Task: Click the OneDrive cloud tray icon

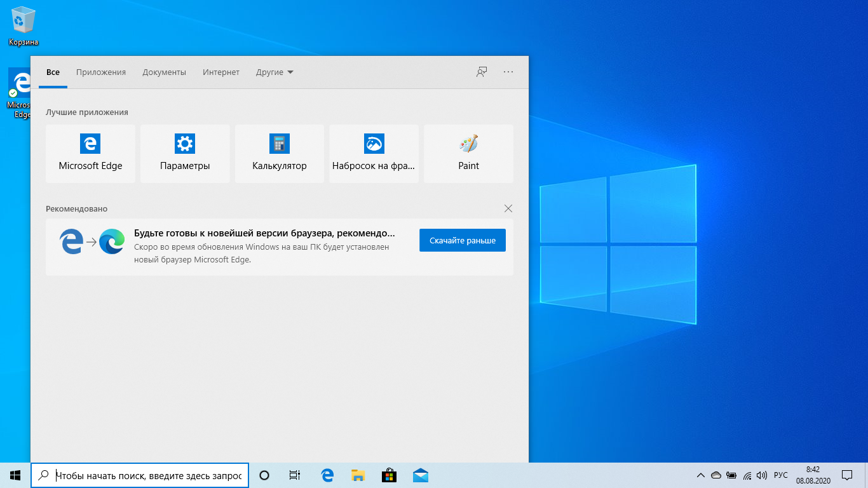Action: pos(716,475)
